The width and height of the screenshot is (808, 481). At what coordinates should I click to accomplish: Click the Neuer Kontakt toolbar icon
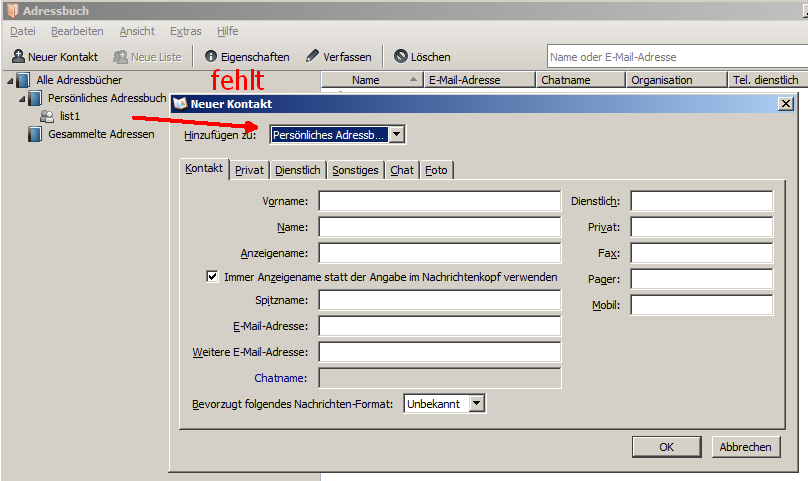pyautogui.click(x=18, y=57)
